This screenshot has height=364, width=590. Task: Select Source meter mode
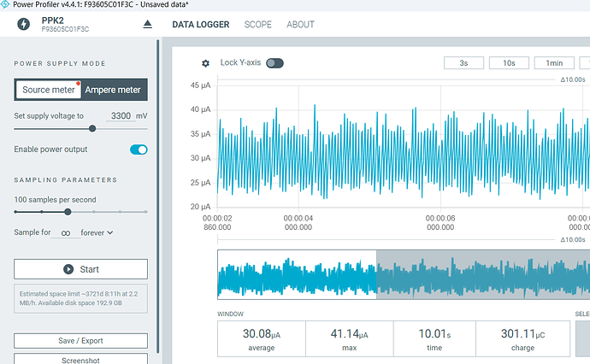[49, 90]
